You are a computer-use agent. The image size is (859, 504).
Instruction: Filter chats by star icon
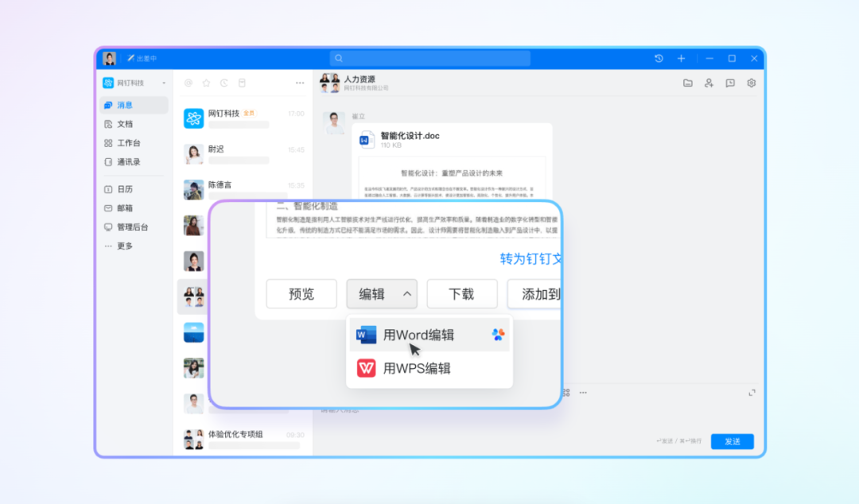click(206, 83)
